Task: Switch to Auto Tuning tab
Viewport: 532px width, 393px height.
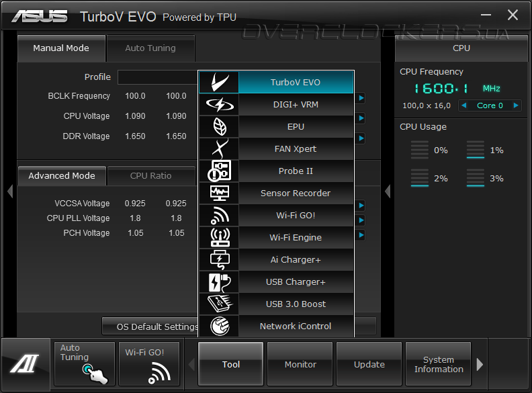Action: (x=150, y=48)
